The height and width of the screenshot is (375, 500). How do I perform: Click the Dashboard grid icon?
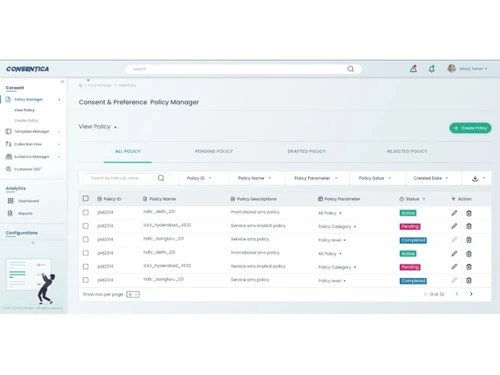point(11,201)
